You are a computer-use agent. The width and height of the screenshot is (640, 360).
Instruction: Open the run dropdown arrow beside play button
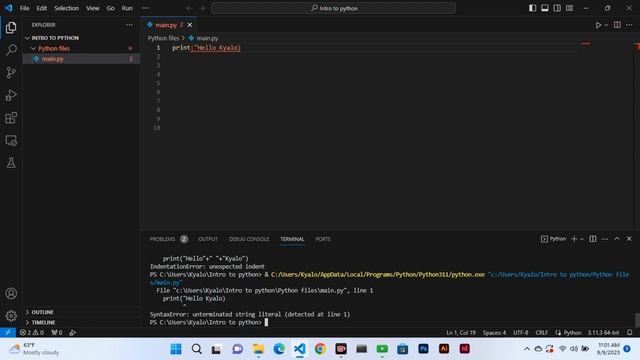click(606, 25)
